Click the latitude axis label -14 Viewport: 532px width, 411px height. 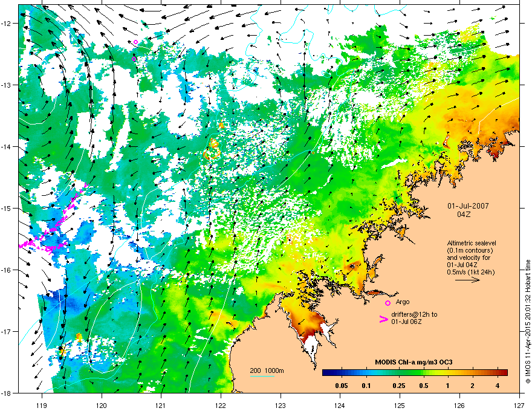pos(7,146)
